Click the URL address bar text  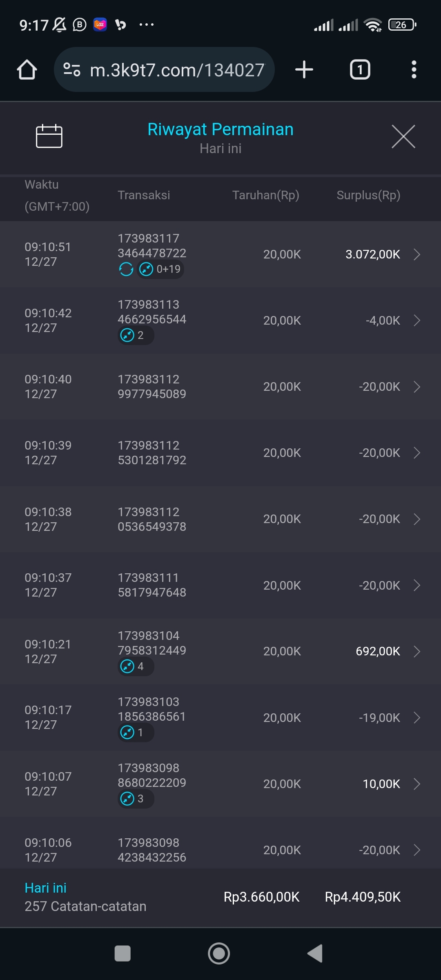pos(177,70)
